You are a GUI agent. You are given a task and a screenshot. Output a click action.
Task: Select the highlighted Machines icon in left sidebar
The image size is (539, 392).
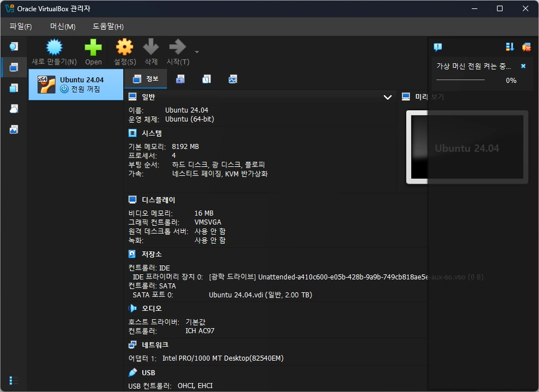[x=14, y=67]
